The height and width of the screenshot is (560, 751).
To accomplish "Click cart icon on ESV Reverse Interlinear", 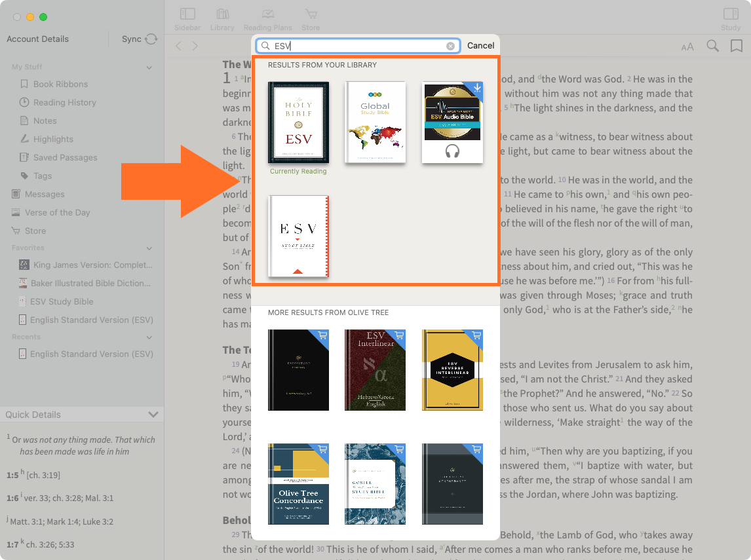I will [476, 335].
